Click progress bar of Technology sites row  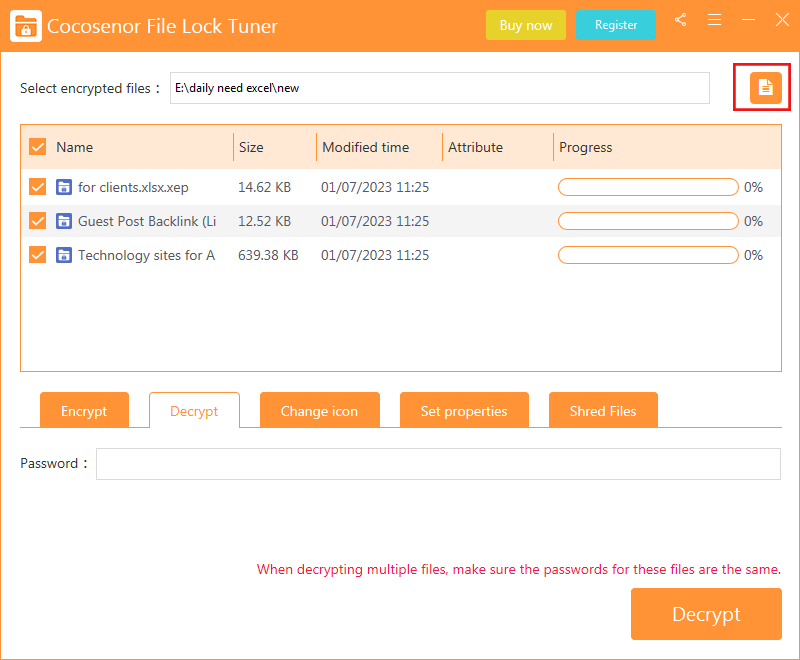click(x=648, y=255)
